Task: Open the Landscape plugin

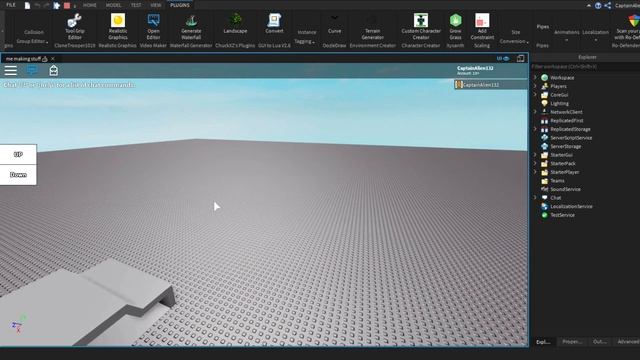Action: [x=235, y=24]
